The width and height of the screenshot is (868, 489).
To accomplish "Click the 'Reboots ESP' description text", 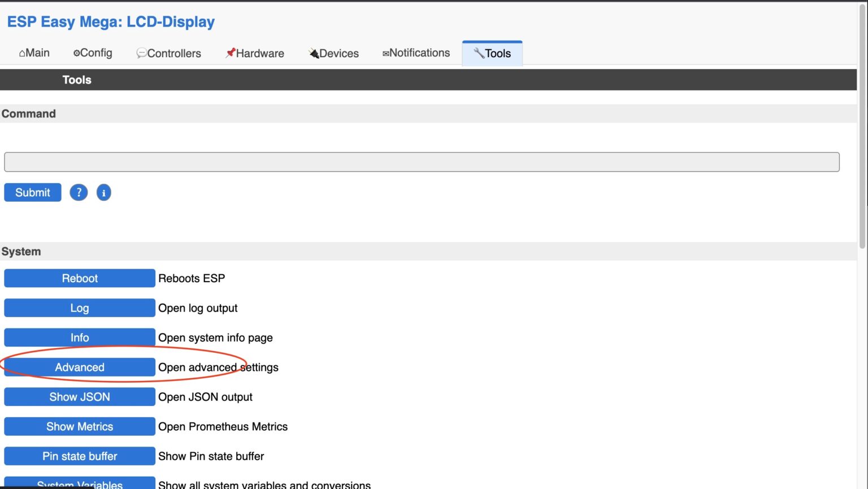I will coord(192,278).
